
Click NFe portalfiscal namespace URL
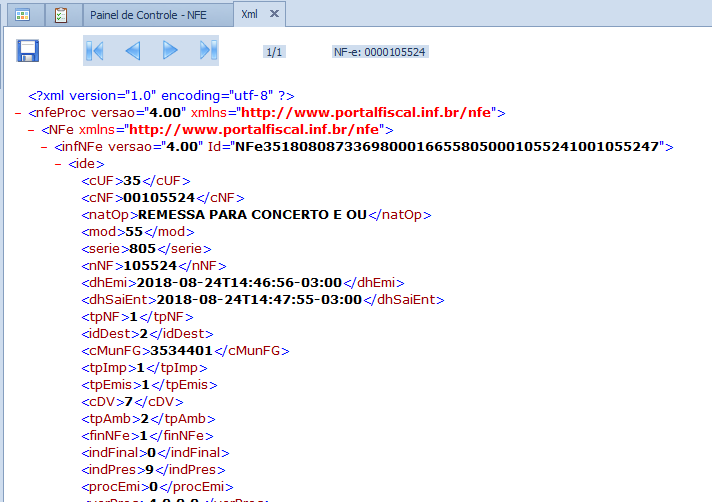254,130
